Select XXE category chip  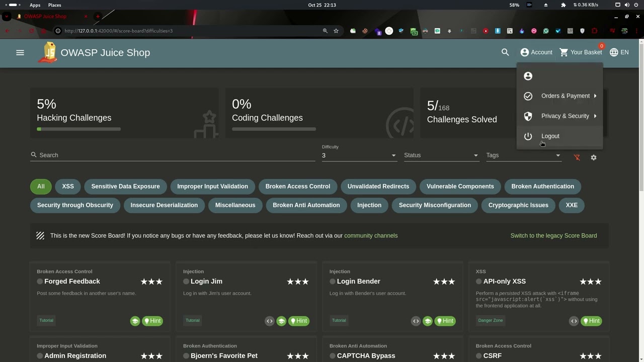click(572, 205)
